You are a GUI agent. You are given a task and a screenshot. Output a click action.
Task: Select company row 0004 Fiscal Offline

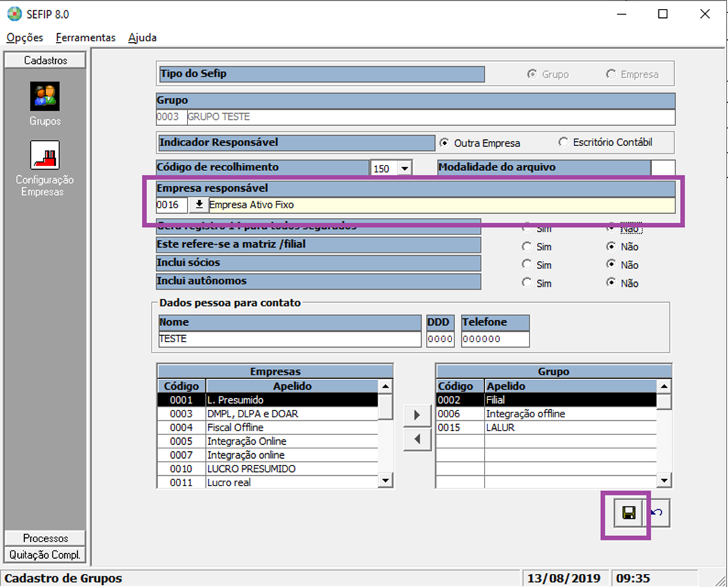click(268, 427)
